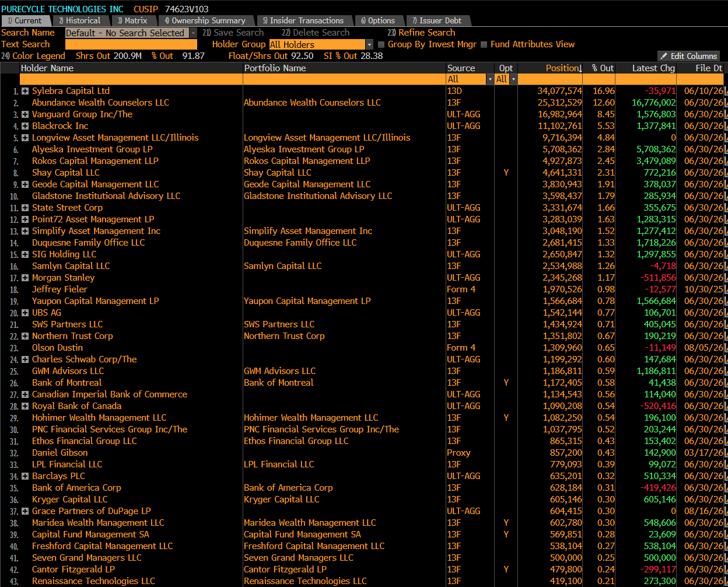Click the Save Search button

tap(233, 33)
